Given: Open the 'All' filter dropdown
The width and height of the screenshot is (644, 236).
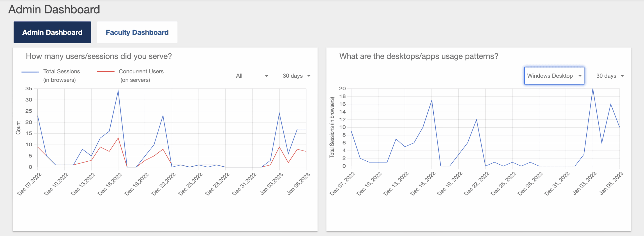Looking at the screenshot, I should 252,76.
